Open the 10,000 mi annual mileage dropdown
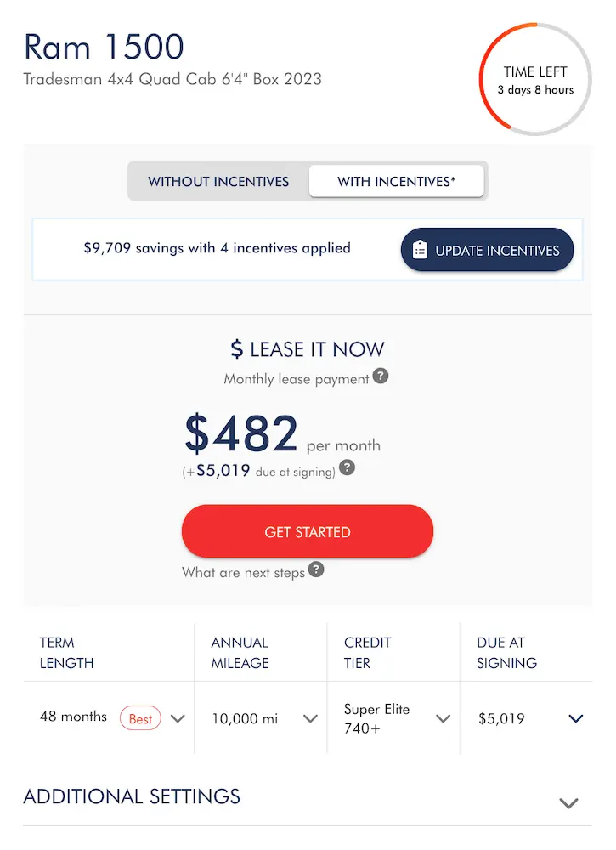 (x=310, y=718)
